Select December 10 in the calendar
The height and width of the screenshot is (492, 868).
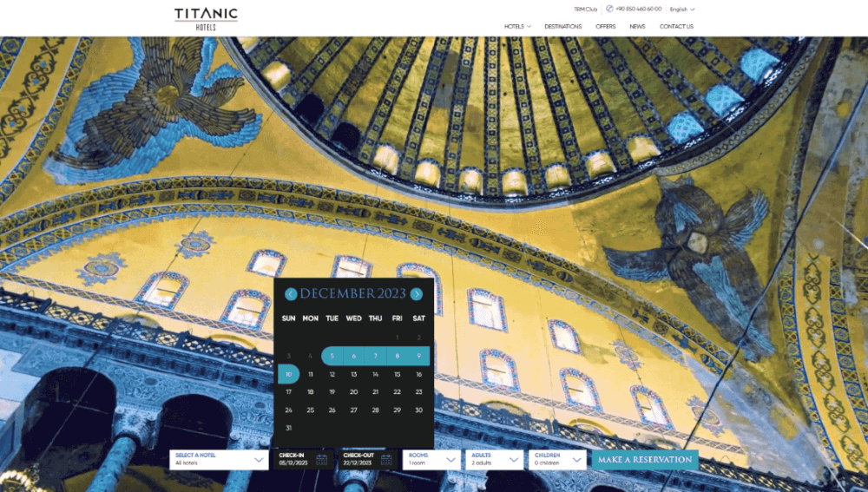pyautogui.click(x=288, y=374)
